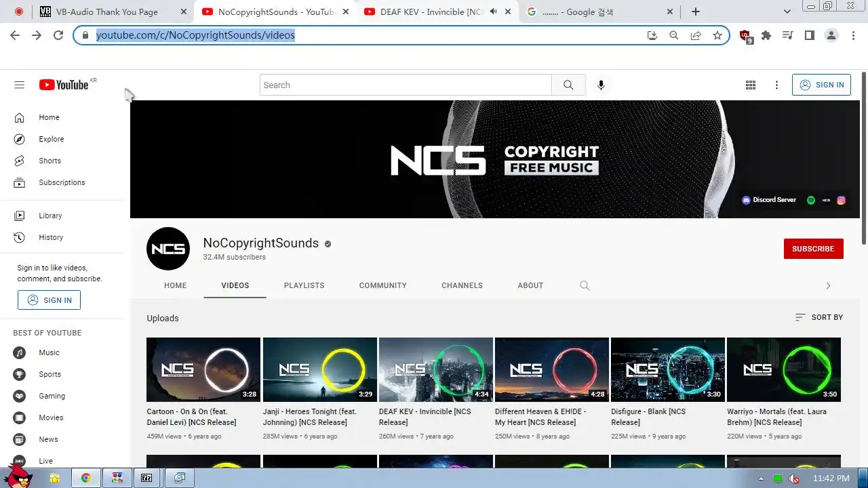Open the Spotify icon in the banner

[x=810, y=200]
